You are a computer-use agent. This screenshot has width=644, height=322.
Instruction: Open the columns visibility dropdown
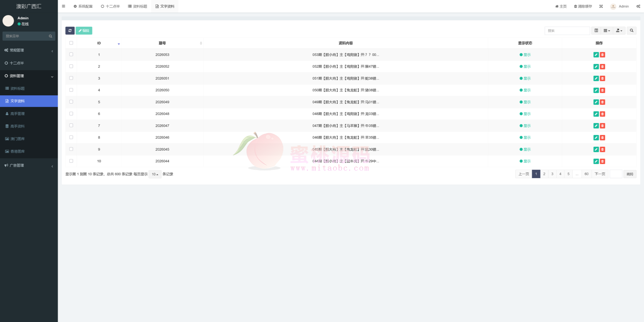tap(607, 30)
